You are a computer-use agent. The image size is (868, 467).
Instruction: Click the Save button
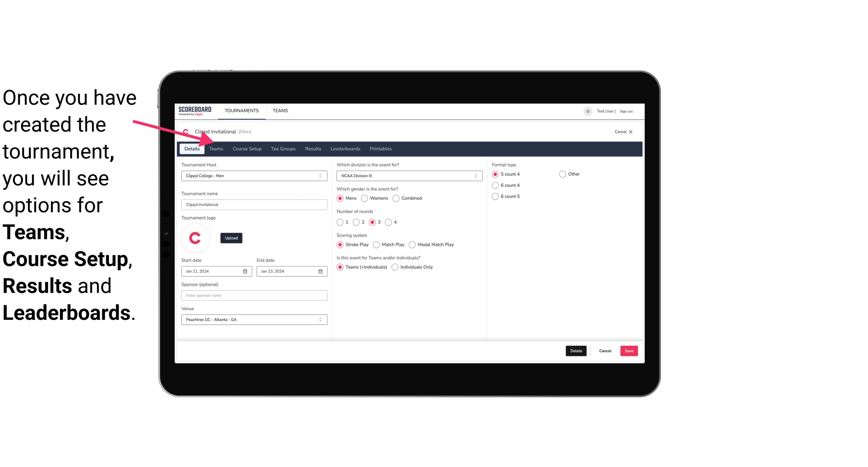[628, 350]
